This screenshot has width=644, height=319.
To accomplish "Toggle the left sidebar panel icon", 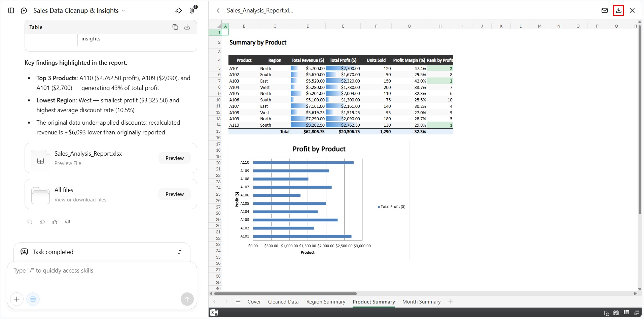I will (11, 10).
